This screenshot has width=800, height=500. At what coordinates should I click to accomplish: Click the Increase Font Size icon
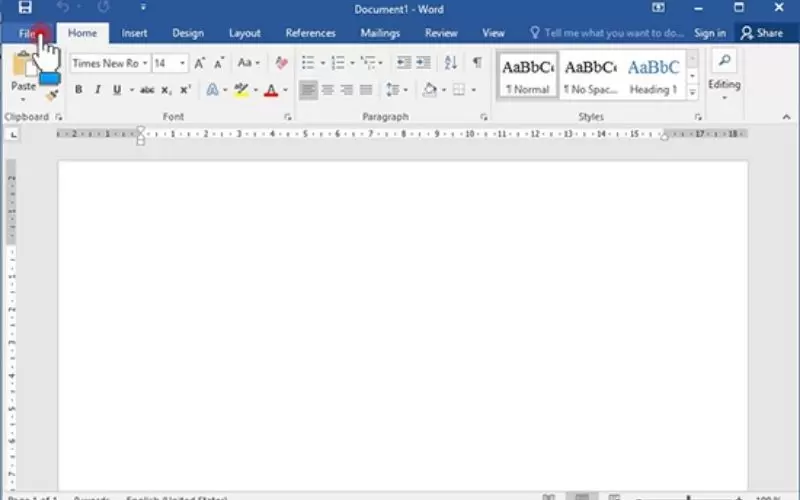[199, 63]
